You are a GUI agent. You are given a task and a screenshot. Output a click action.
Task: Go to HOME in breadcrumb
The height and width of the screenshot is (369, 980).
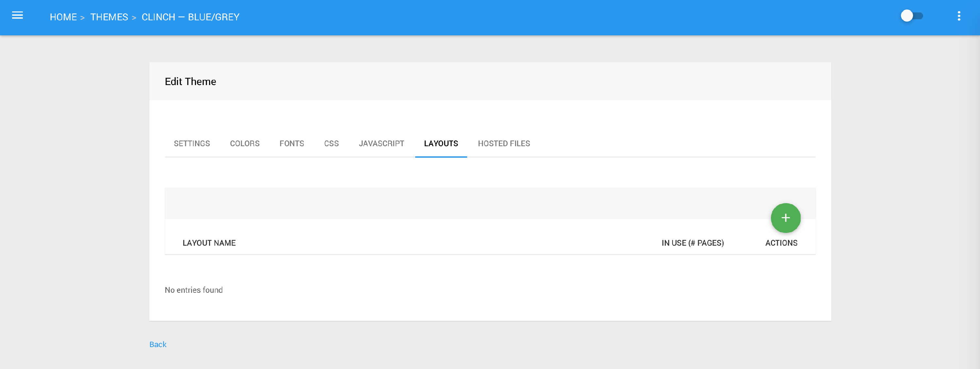click(63, 17)
